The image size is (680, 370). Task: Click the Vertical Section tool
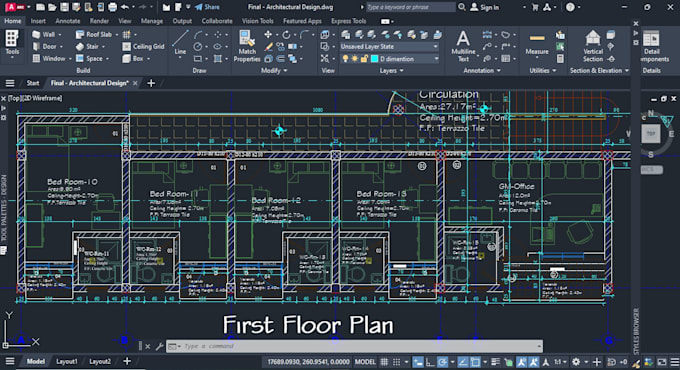tap(593, 46)
